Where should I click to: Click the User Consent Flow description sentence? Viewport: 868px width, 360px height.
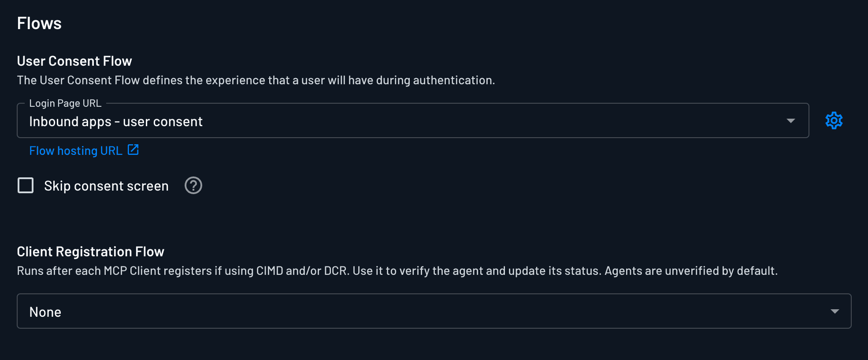tap(256, 80)
